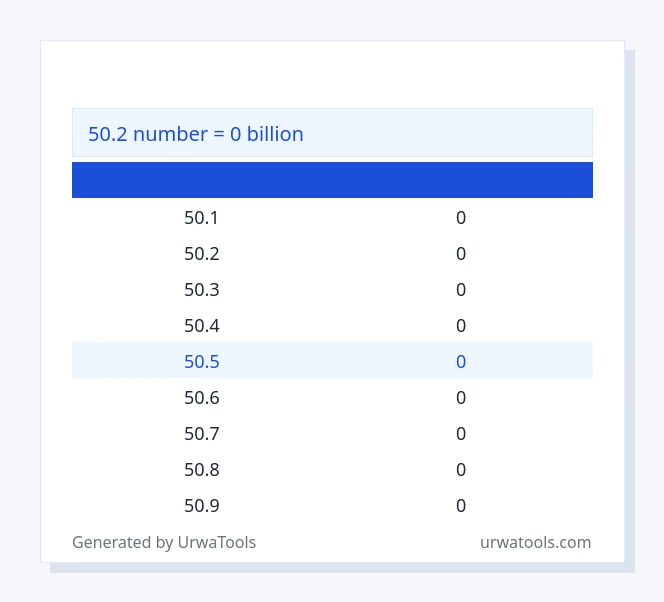The height and width of the screenshot is (602, 664).
Task: Click the 0 value next to 50.1
Action: pyautogui.click(x=461, y=218)
